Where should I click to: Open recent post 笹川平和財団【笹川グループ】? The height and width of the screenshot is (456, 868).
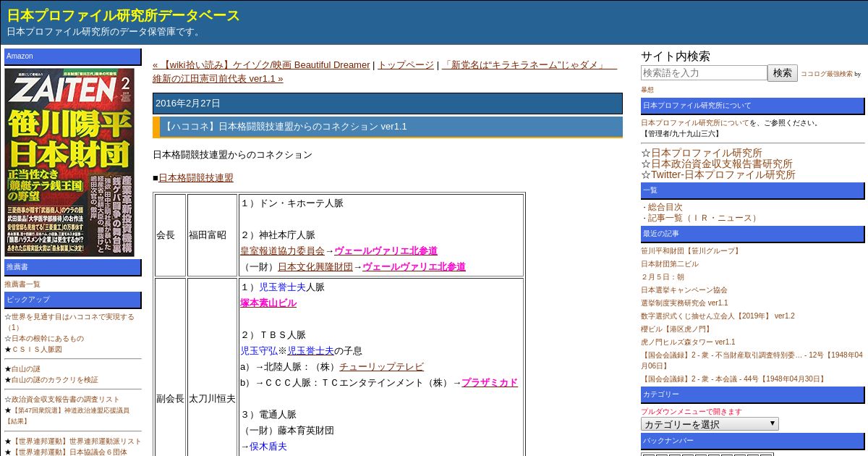(x=691, y=251)
